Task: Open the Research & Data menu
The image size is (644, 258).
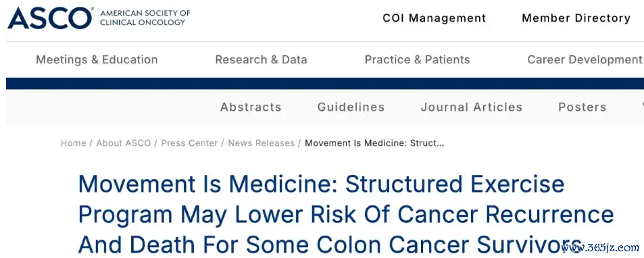Action: (x=261, y=59)
